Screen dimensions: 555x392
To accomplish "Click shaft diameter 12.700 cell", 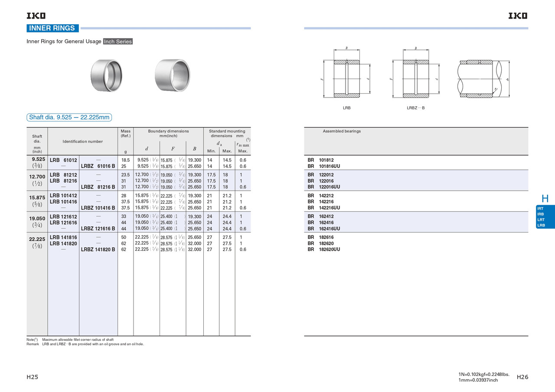I will (37, 180).
